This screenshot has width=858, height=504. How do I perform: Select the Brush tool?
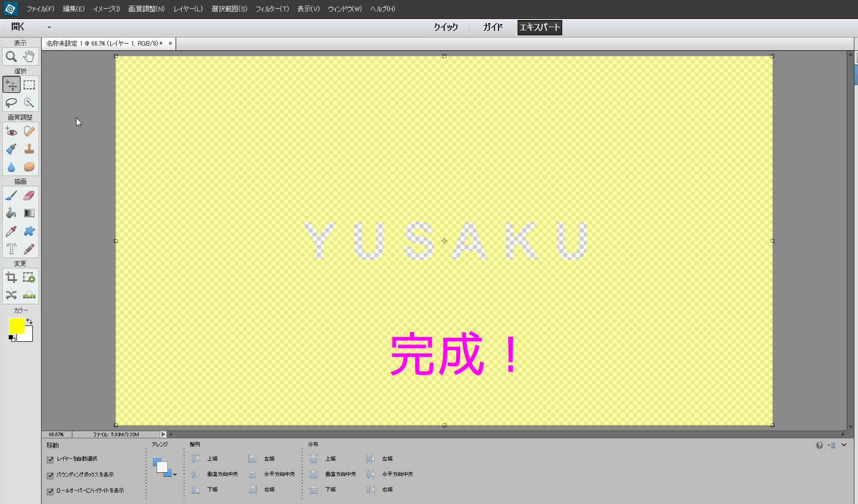(11, 196)
